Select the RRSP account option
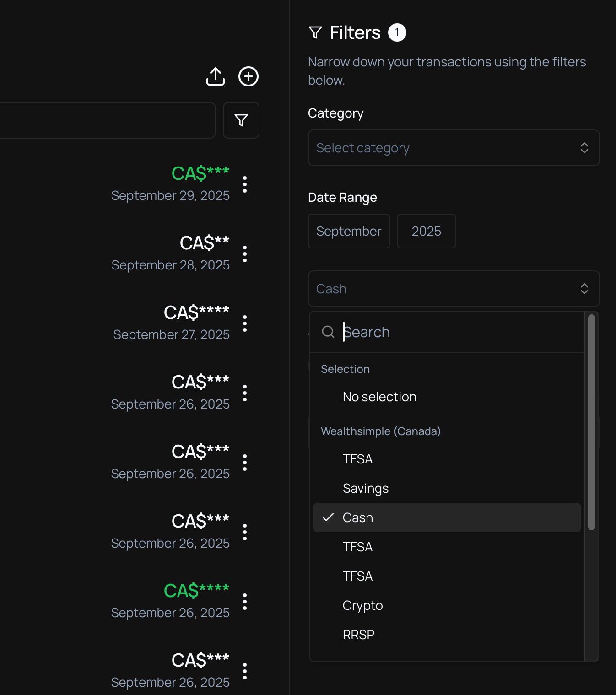The height and width of the screenshot is (695, 616). [x=358, y=635]
